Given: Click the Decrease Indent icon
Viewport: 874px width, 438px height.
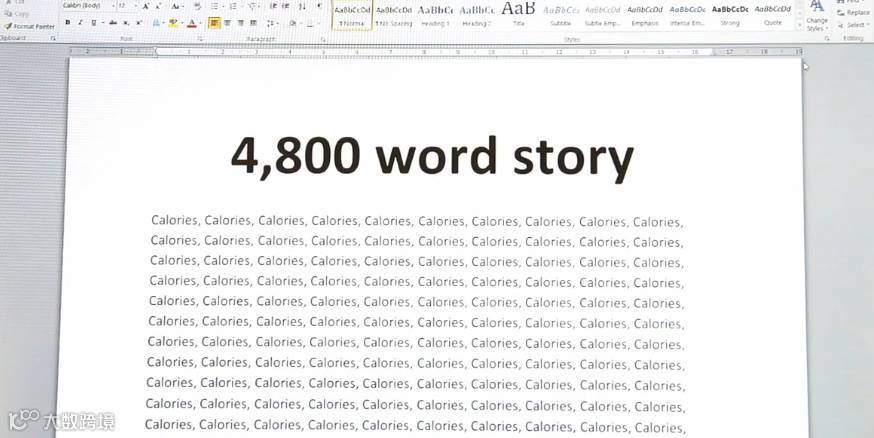Looking at the screenshot, I should [273, 6].
